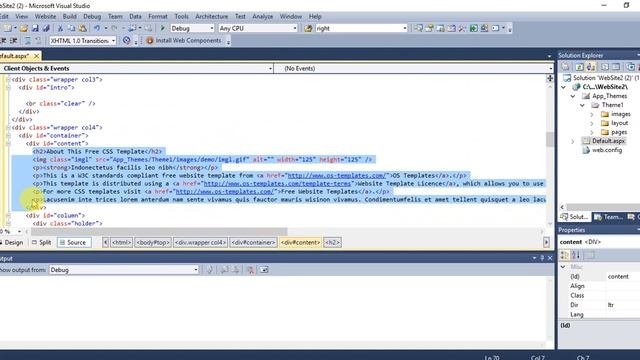Start debugging with the green play arrow
The height and width of the screenshot is (360, 640).
[162, 28]
